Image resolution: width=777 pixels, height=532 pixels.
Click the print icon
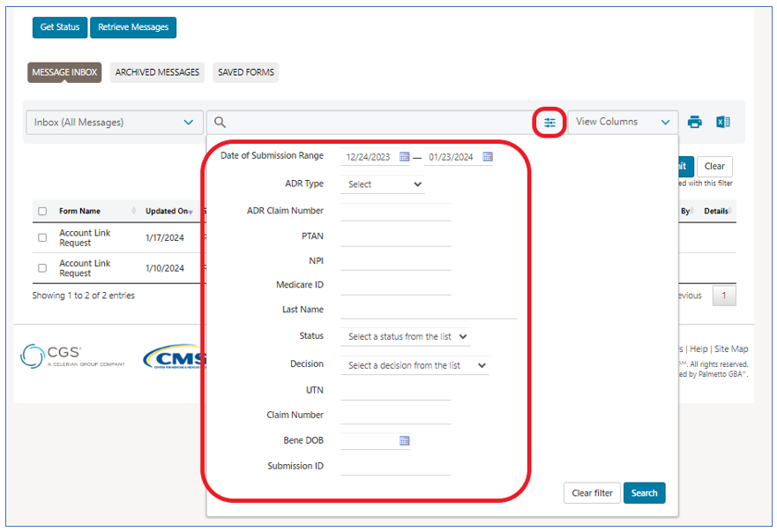tap(695, 123)
